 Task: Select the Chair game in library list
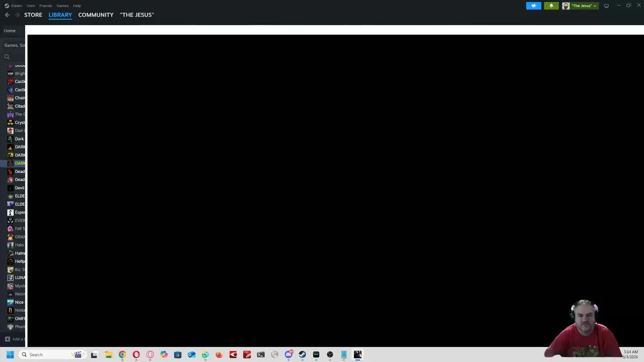tap(16, 98)
